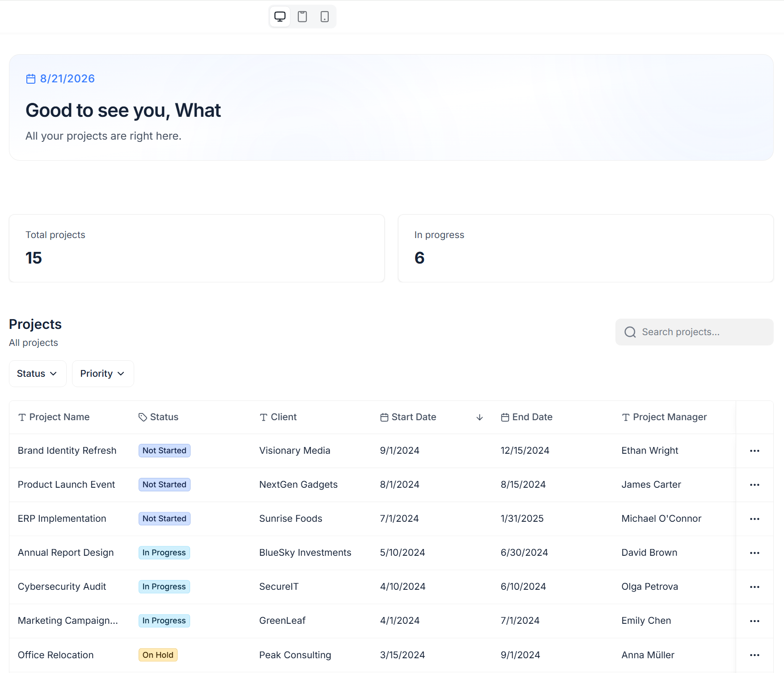Click the 12/15/2024 end date
The width and height of the screenshot is (784, 673).
525,451
